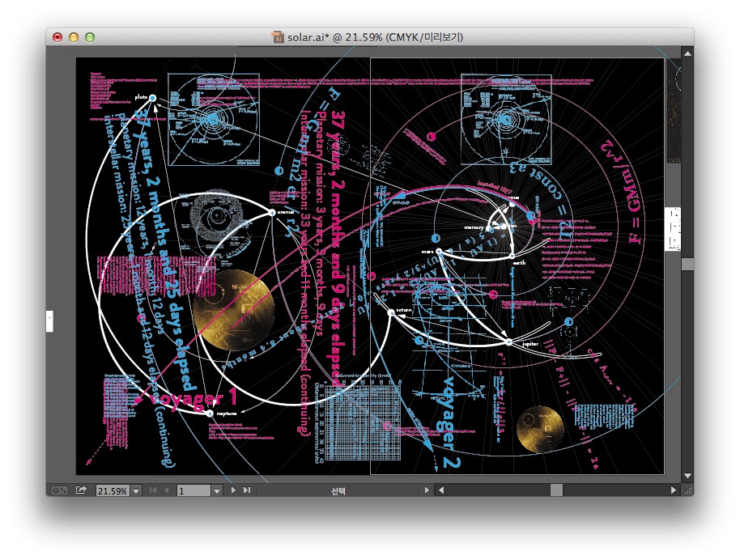Click the Illustrator document icon in title bar
The image size is (740, 560).
click(x=278, y=37)
